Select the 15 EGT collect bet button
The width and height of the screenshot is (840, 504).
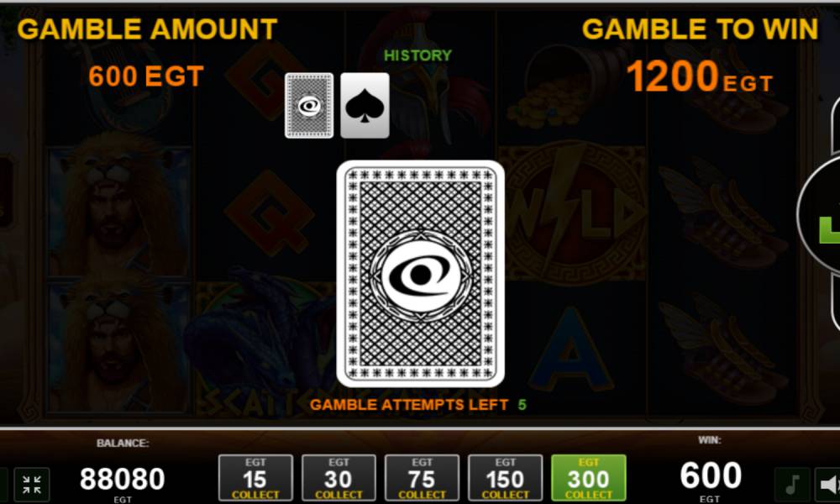coord(255,478)
